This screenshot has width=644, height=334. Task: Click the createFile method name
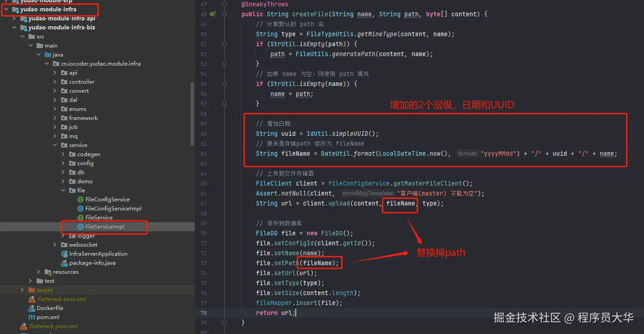(310, 14)
